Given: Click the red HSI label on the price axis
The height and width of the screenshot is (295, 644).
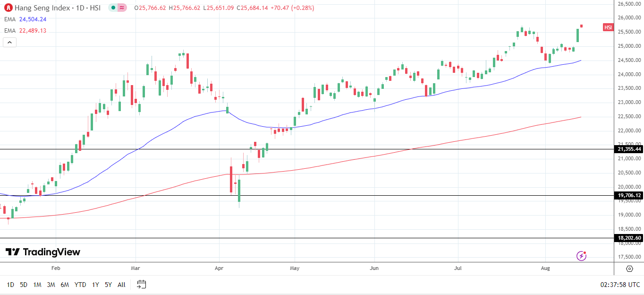Looking at the screenshot, I should coord(608,27).
